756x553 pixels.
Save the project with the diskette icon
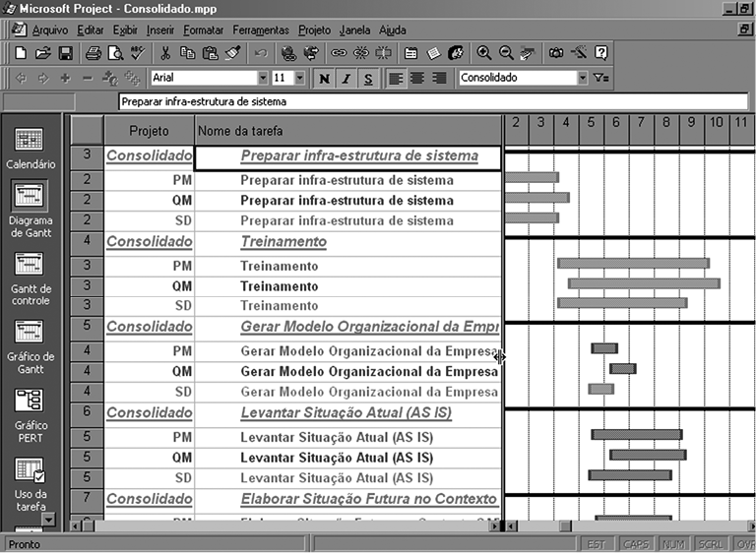(66, 53)
